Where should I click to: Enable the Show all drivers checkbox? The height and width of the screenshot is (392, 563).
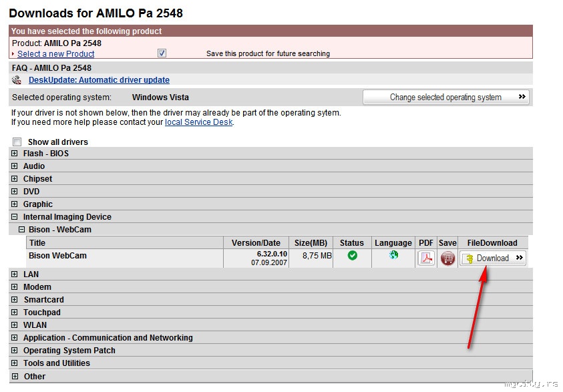point(17,142)
